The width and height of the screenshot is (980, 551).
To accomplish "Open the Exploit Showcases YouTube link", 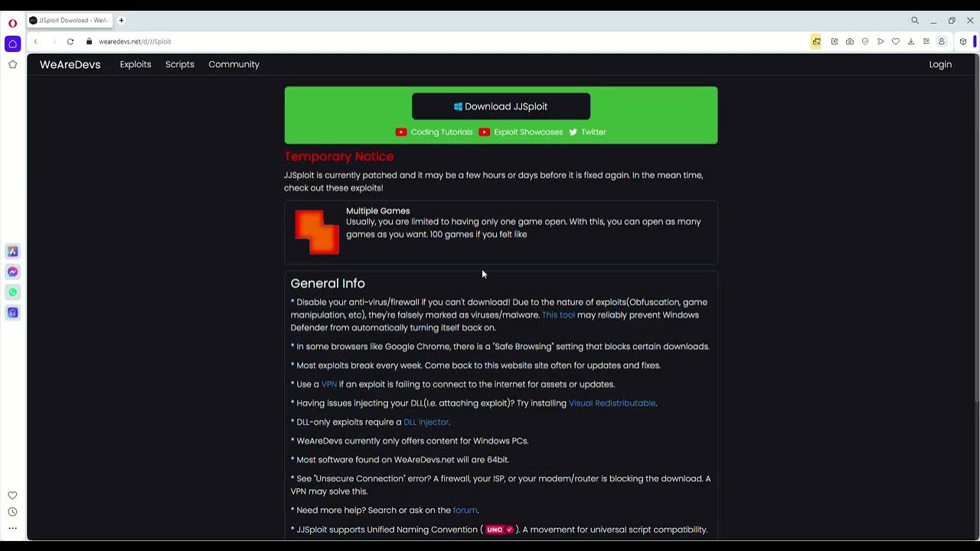I will [x=521, y=132].
